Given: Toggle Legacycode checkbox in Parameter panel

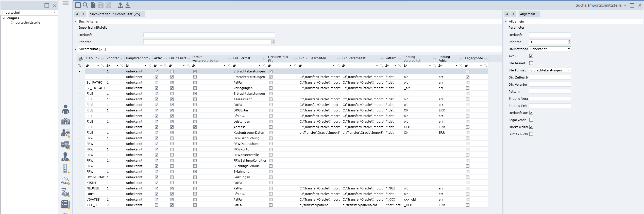Looking at the screenshot, I should 531,120.
